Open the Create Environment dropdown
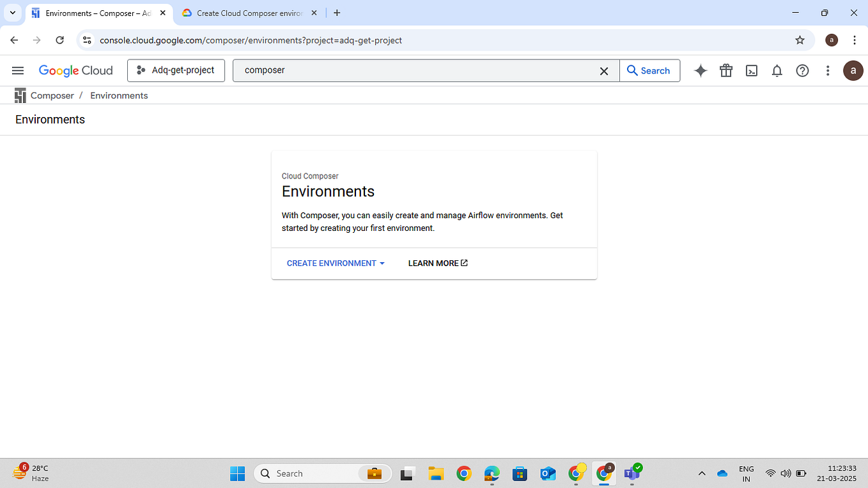This screenshot has width=868, height=488. [x=335, y=263]
